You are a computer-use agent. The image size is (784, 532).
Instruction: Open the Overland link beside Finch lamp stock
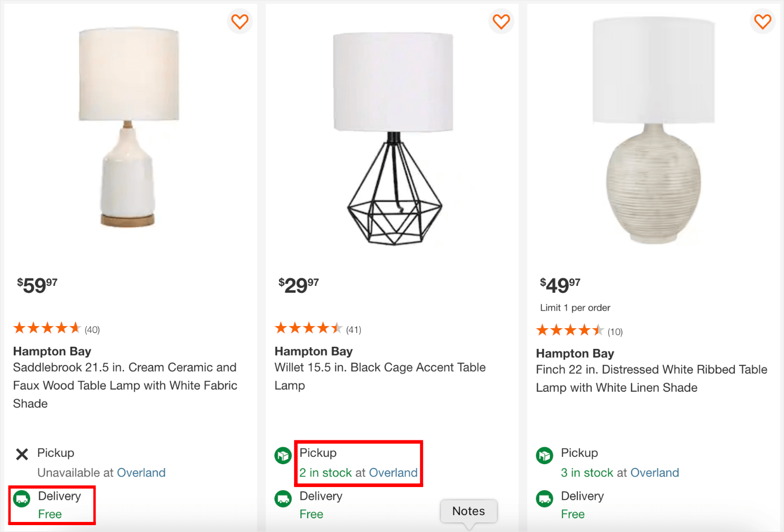tap(655, 473)
